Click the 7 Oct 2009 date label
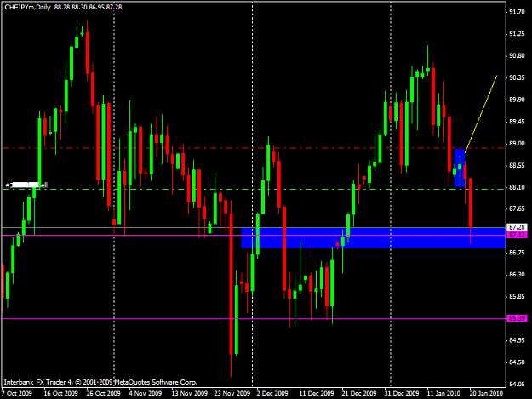Screen dimensions: 532x399 point(17,393)
